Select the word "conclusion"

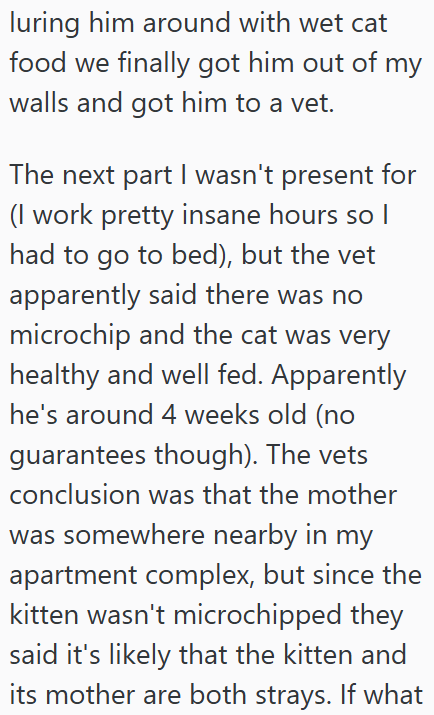(75, 496)
